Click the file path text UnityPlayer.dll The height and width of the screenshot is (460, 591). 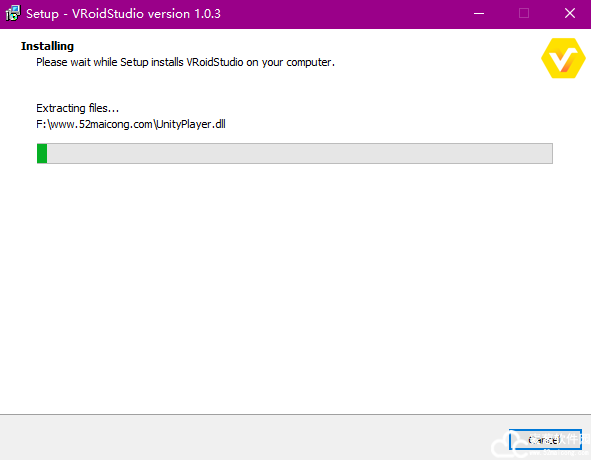pyautogui.click(x=131, y=124)
